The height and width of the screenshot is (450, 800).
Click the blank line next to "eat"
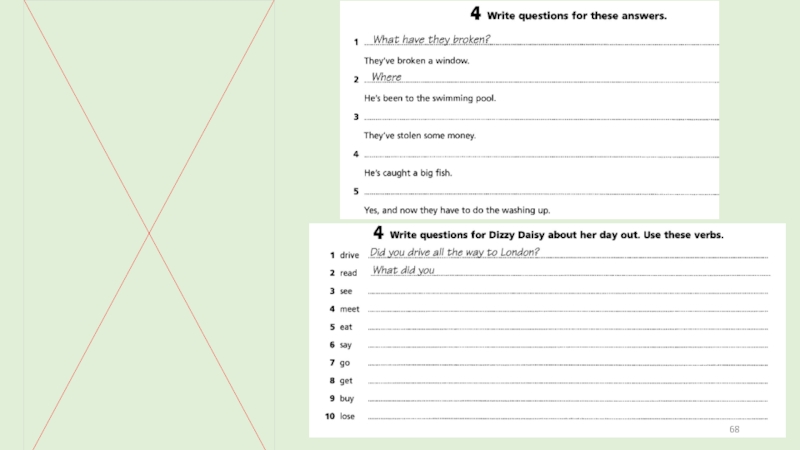point(567,327)
